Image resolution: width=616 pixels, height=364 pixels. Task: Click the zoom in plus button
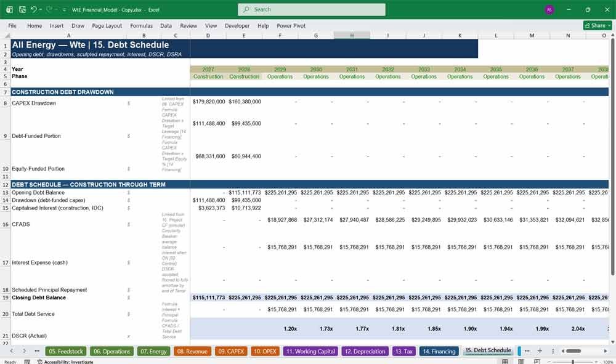(x=598, y=362)
